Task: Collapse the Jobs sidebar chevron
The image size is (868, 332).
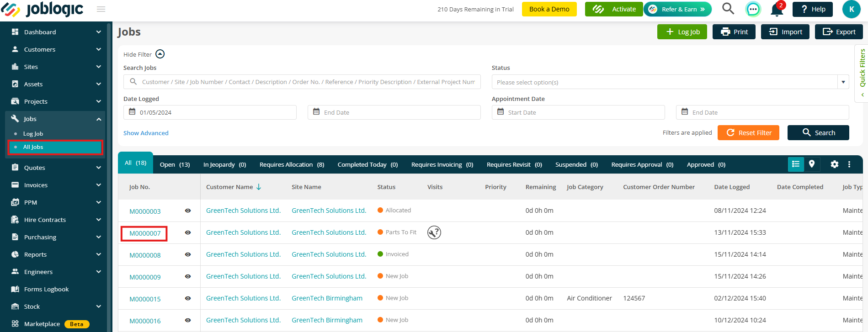Action: coord(99,119)
